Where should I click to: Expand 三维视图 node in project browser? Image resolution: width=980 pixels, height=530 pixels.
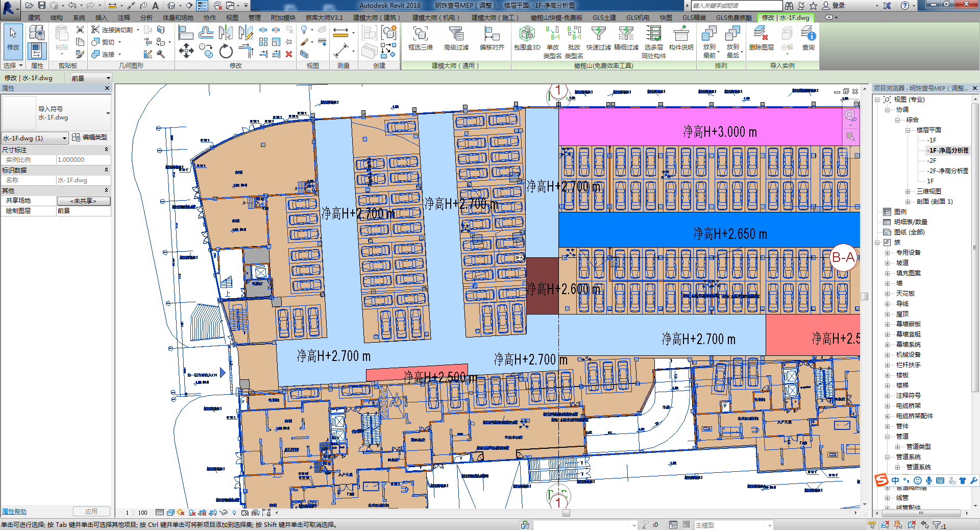(908, 191)
